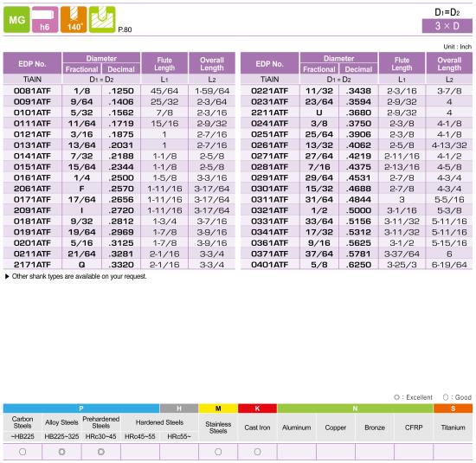Click the green drilling profile icon
476x463 pixels.
tap(102, 20)
